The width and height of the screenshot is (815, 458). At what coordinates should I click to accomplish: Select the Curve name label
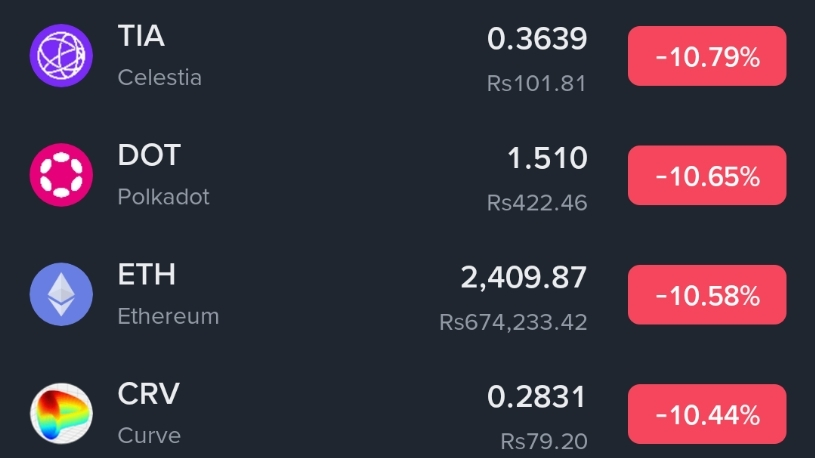click(x=149, y=435)
